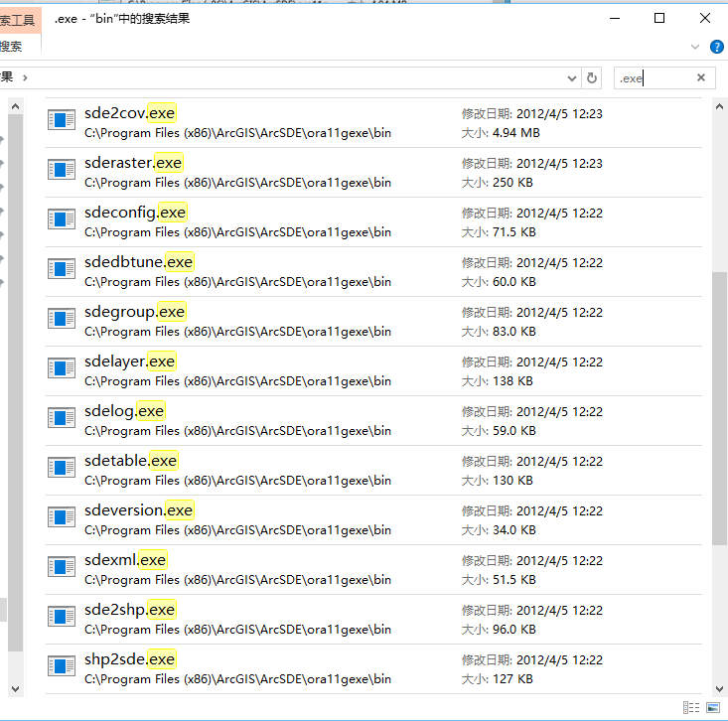
Task: Click navigation pane scroll-up arrow
Action: (x=15, y=107)
